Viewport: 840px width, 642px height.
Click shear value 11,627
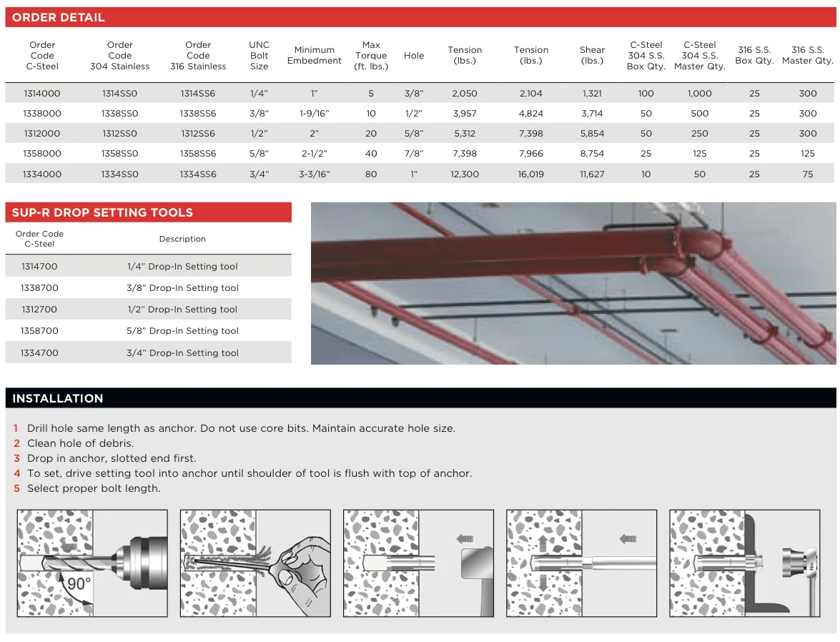click(593, 174)
